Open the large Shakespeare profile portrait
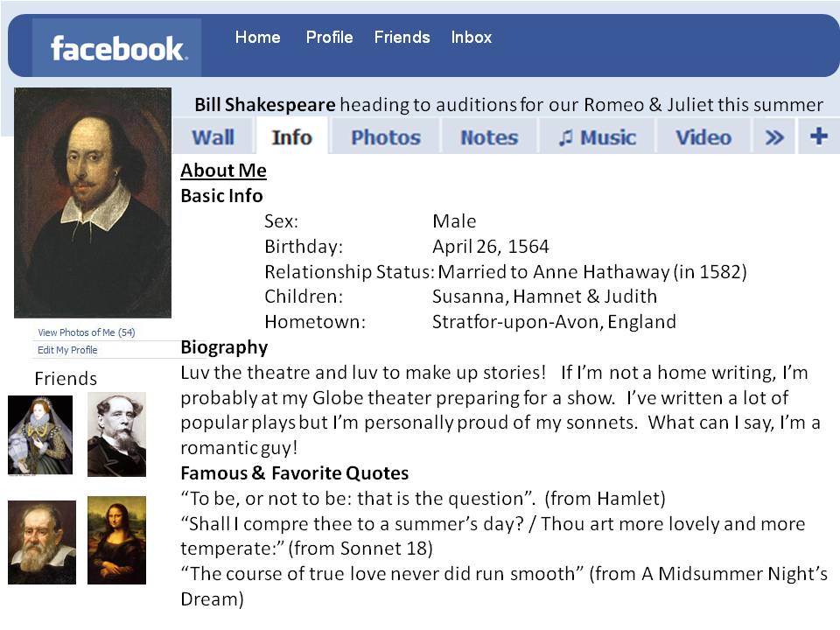Screen dimensions: 840x630 pyautogui.click(x=93, y=202)
